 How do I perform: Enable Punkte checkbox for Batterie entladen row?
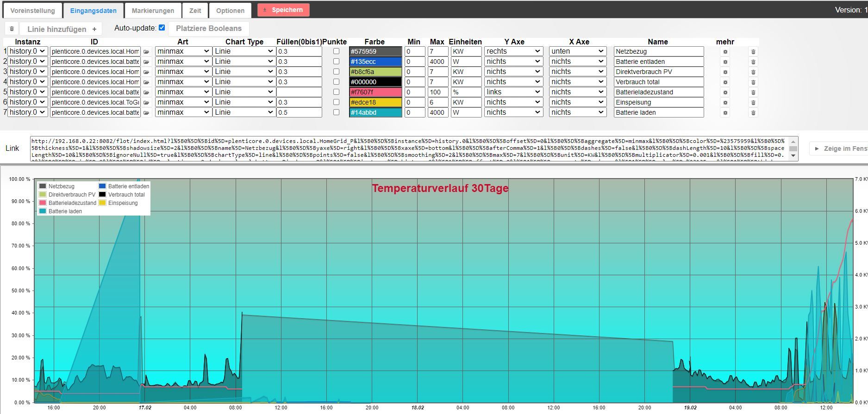tap(336, 62)
